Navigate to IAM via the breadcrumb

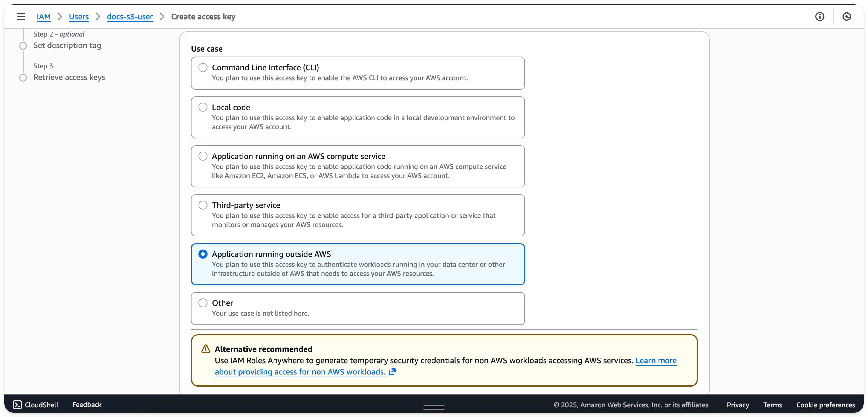[x=44, y=17]
